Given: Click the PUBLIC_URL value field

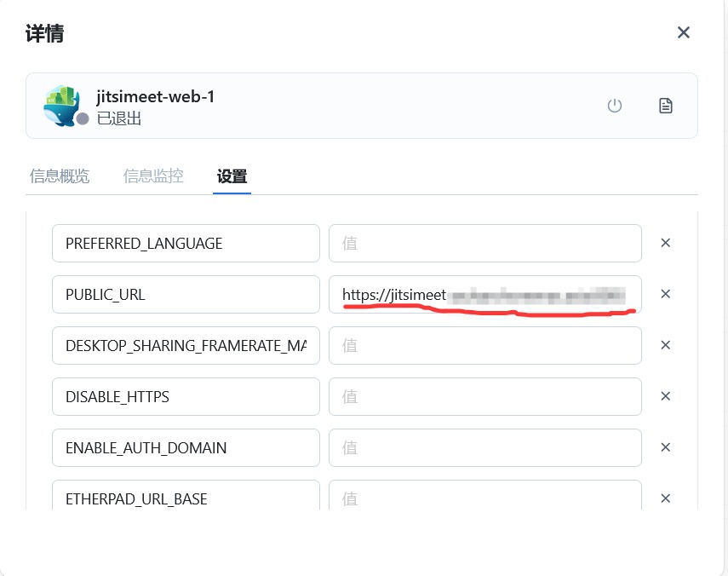Looking at the screenshot, I should click(484, 294).
